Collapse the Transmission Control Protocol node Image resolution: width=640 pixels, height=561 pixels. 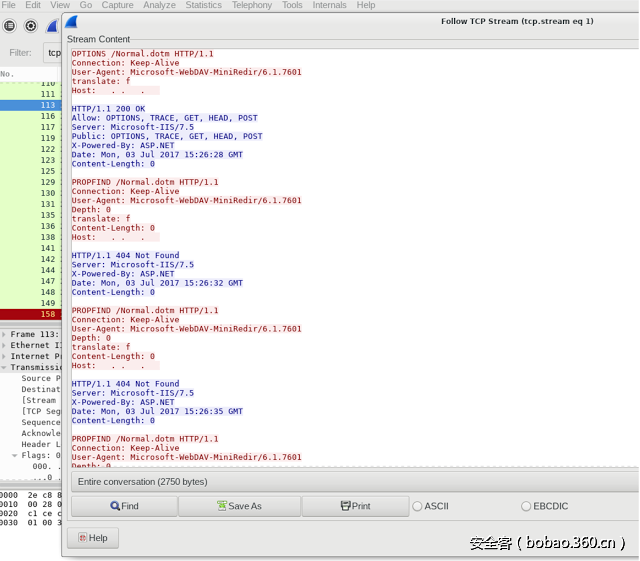pyautogui.click(x=5, y=367)
